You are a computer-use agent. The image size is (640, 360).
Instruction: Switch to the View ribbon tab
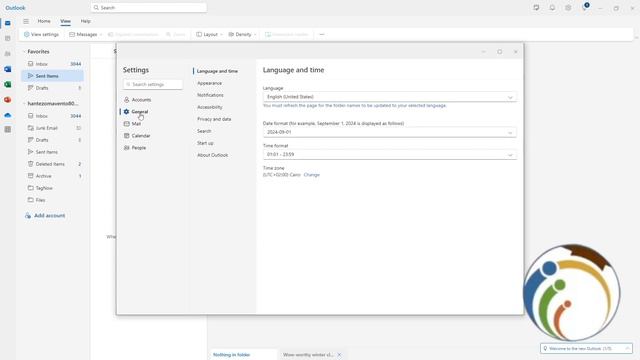click(x=65, y=21)
